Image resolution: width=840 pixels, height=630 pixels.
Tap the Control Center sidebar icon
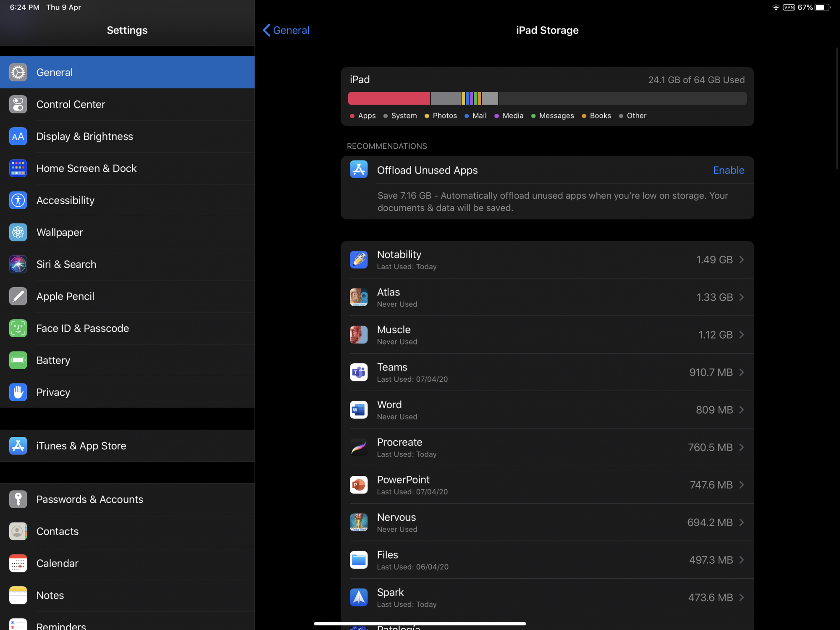click(x=18, y=105)
